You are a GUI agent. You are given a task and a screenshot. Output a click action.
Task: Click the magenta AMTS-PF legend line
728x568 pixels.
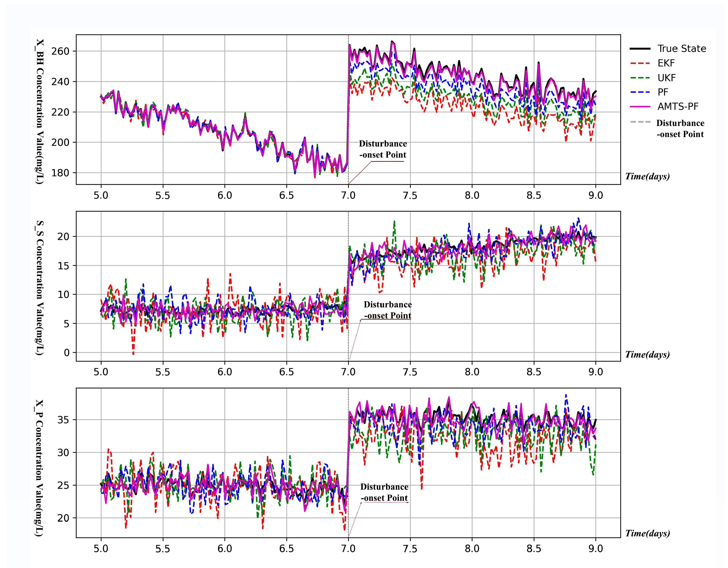pyautogui.click(x=640, y=107)
